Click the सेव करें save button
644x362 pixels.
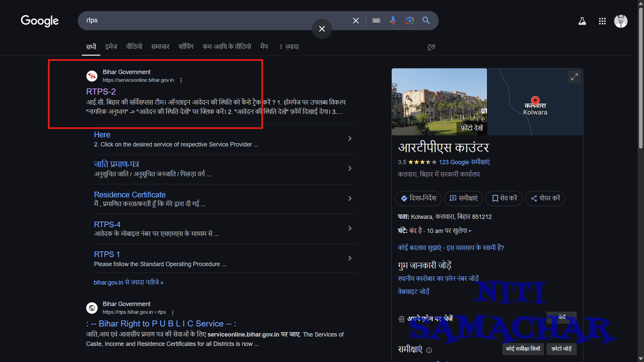(x=504, y=198)
